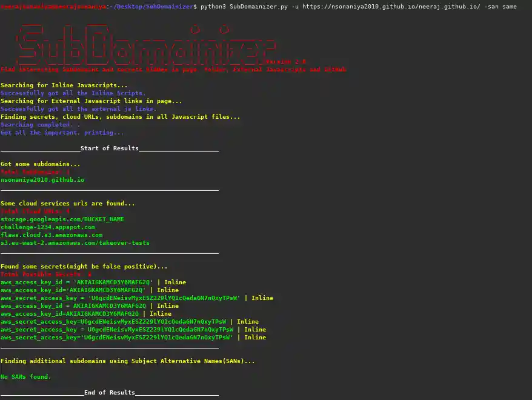The image size is (532, 400).
Task: Click the green 'nsonaniya2010.github.io' subdomain result
Action: point(42,180)
